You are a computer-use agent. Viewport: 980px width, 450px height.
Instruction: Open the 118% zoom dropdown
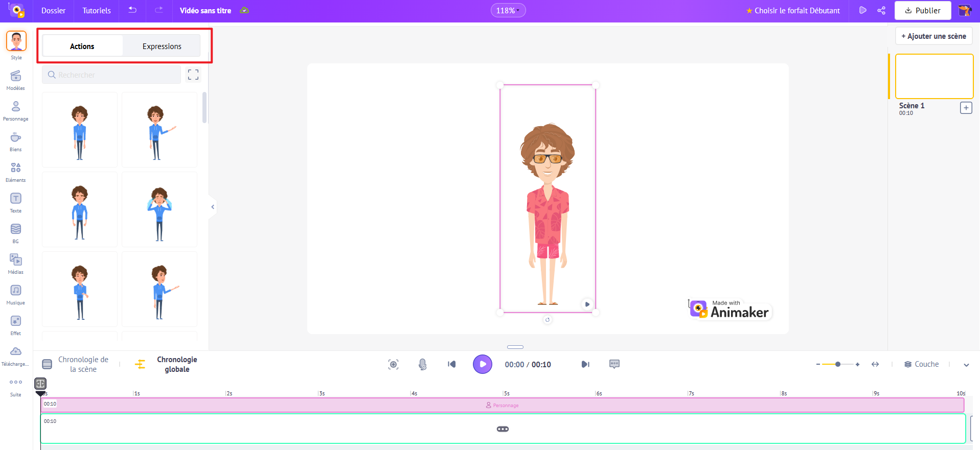tap(508, 10)
